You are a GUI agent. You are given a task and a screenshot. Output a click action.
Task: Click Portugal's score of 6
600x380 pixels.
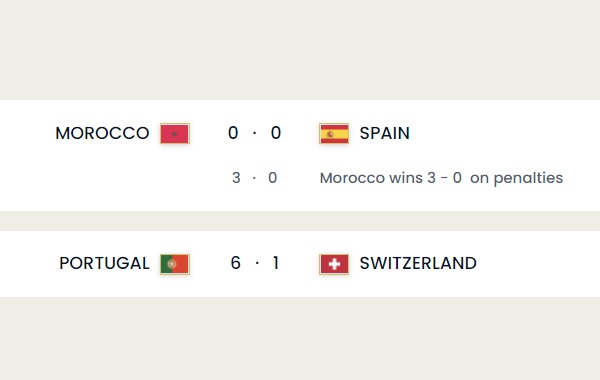[x=235, y=263]
